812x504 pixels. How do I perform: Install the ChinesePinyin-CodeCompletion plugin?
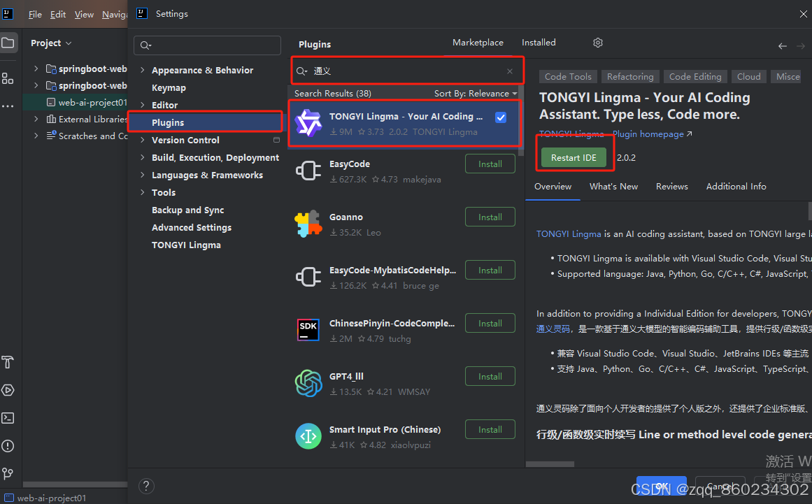[490, 324]
